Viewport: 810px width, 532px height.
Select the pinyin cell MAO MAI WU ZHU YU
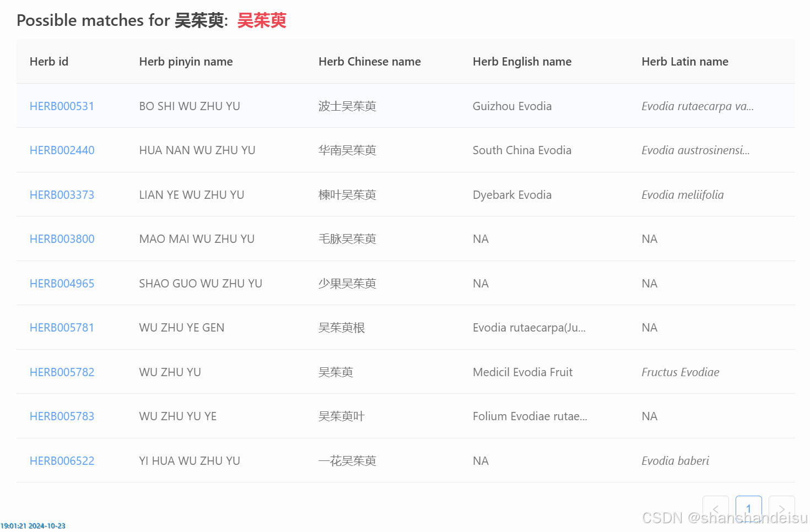[x=197, y=239]
